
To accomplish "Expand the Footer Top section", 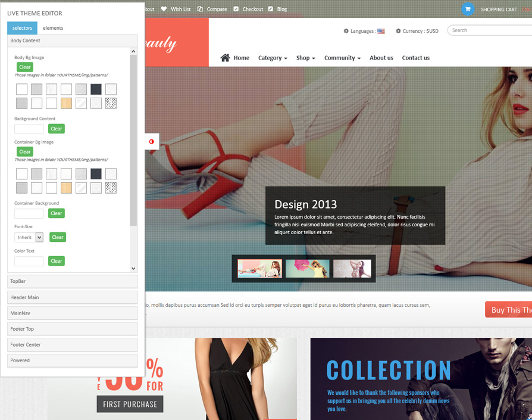I will coord(72,329).
